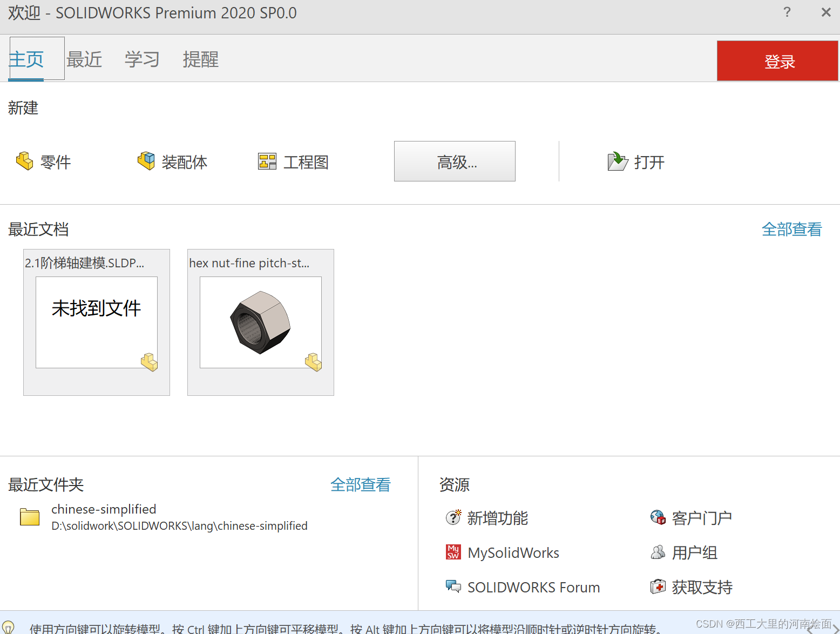Image resolution: width=840 pixels, height=634 pixels.
Task: Click part icon on hex nut thumbnail
Action: coord(314,362)
